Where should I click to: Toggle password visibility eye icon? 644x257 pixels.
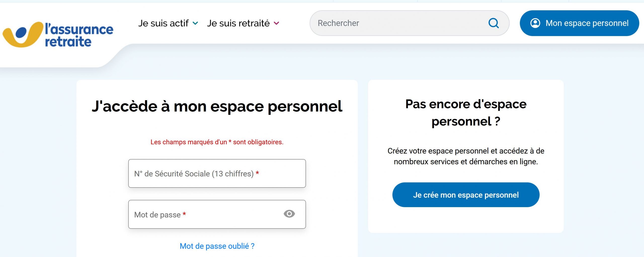tap(289, 214)
